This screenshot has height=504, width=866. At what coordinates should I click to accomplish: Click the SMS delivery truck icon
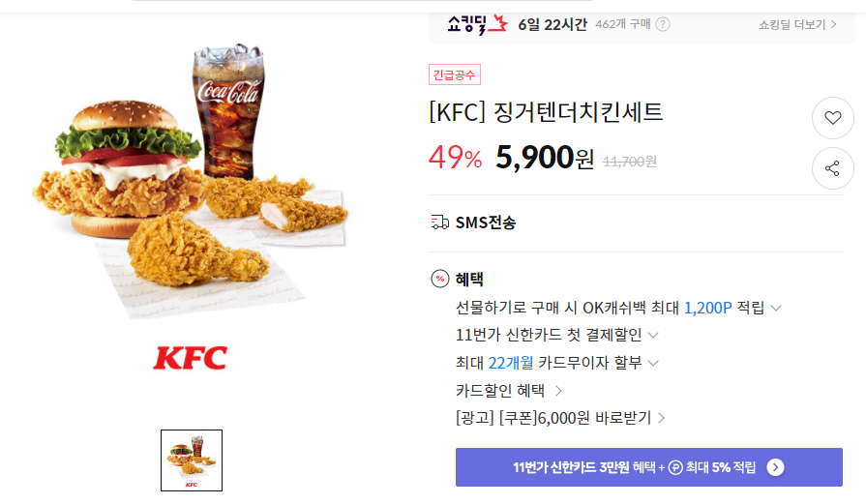[439, 222]
